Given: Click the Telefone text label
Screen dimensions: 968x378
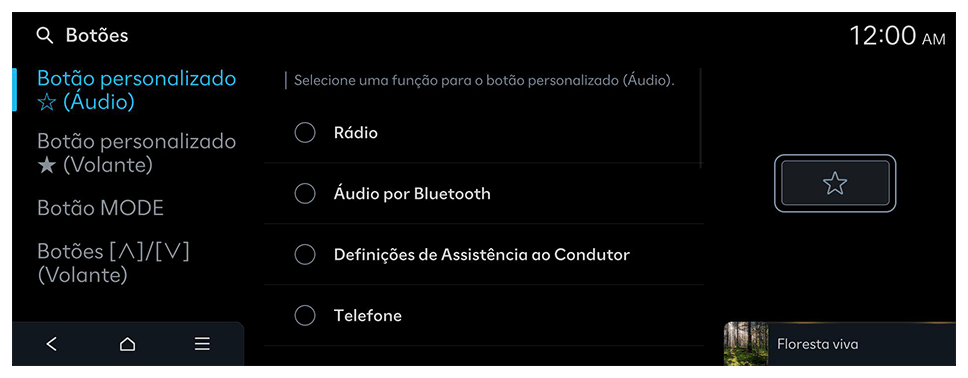Looking at the screenshot, I should point(368,316).
